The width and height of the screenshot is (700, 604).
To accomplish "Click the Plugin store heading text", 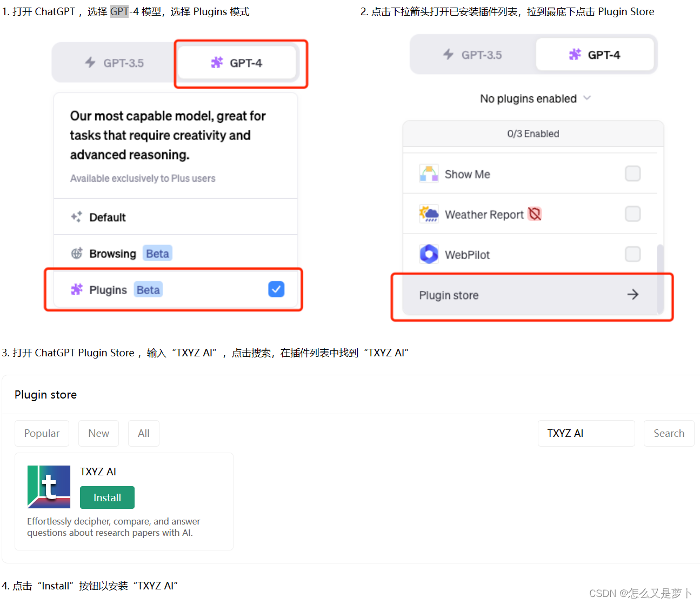I will click(x=45, y=395).
